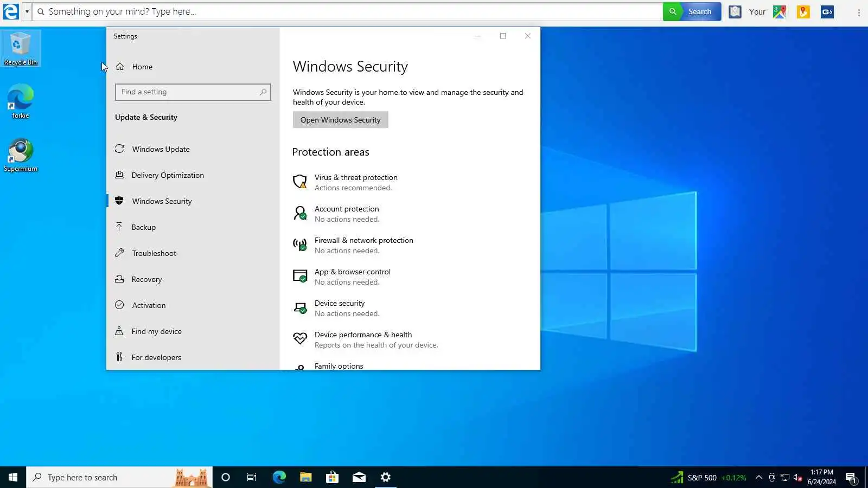The width and height of the screenshot is (868, 488).
Task: Open 'For developers' settings
Action: point(193,357)
